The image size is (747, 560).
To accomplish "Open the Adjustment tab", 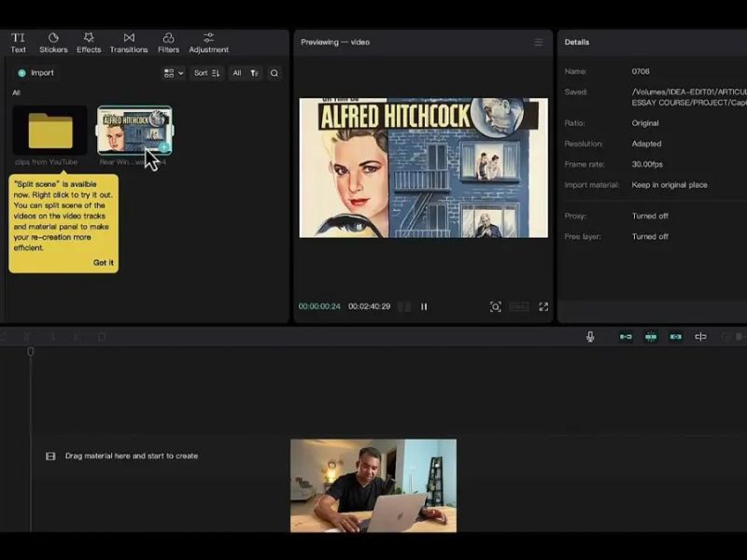I will tap(208, 43).
